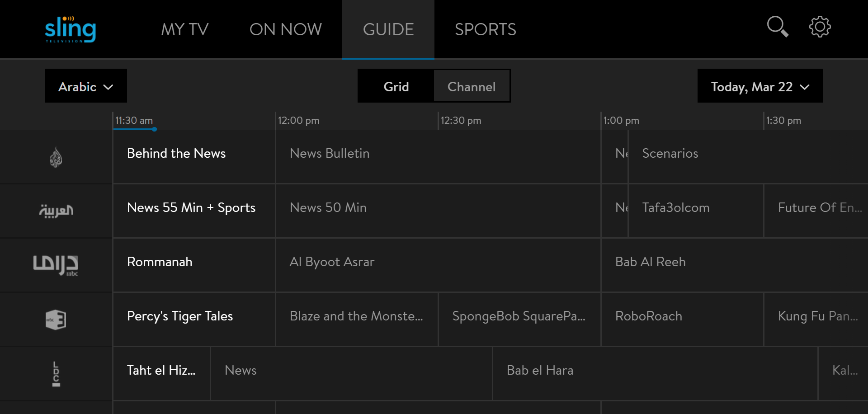
Task: Select SpongeBob SquarePa... program
Action: pyautogui.click(x=519, y=320)
